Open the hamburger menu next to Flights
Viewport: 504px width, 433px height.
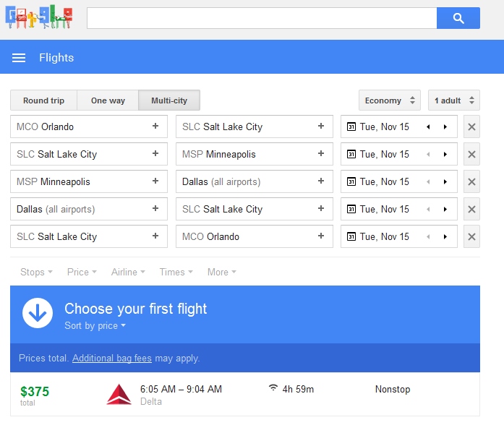[x=19, y=58]
